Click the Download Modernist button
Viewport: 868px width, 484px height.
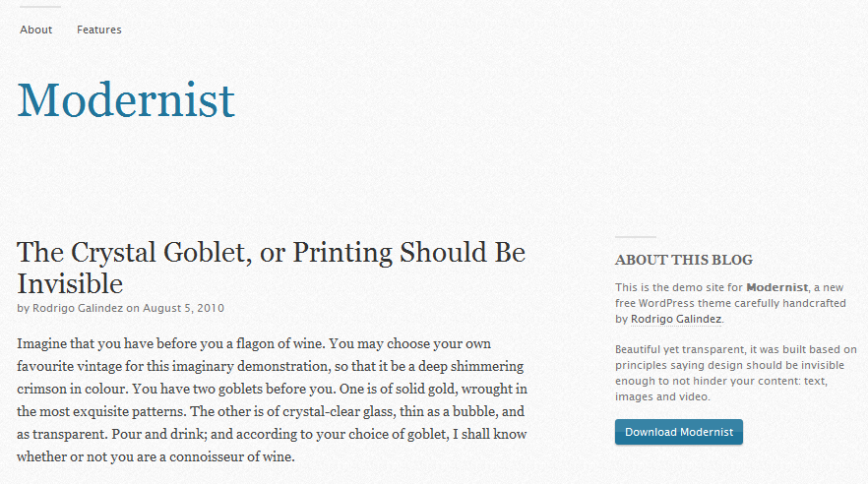coord(679,432)
